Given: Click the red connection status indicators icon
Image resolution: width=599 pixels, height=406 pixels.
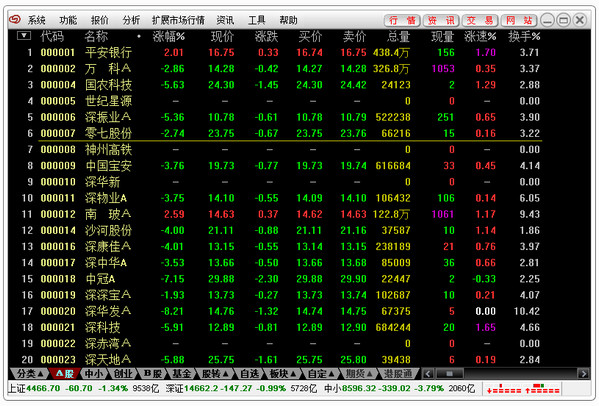Looking at the screenshot, I should (x=523, y=389).
